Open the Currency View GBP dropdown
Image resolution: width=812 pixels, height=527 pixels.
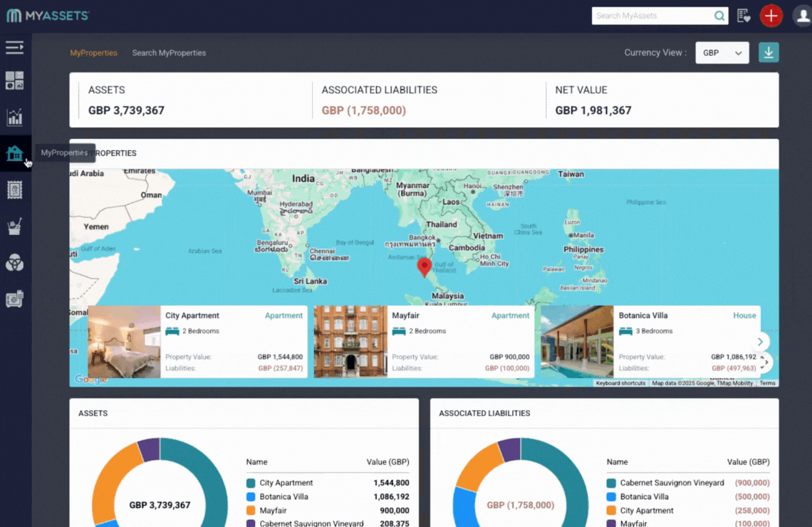722,53
